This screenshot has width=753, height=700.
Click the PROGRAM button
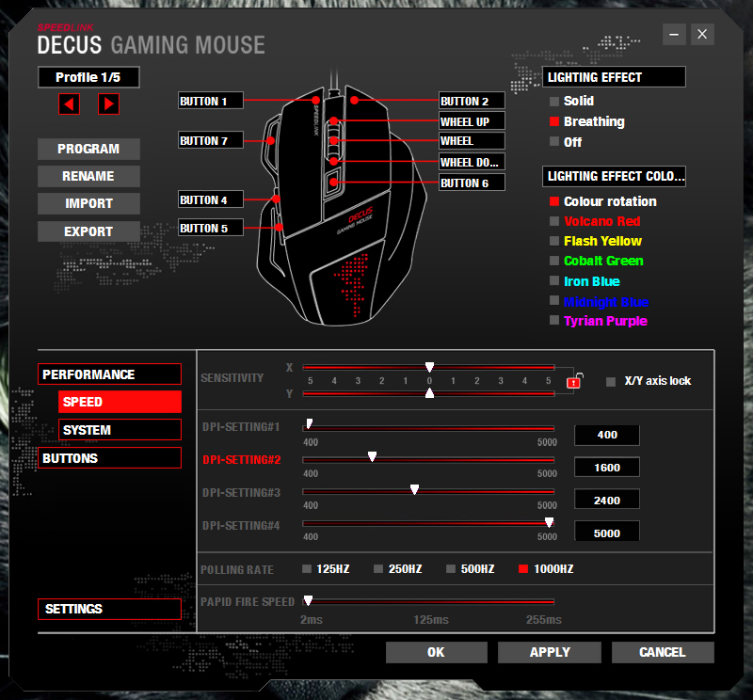[x=88, y=149]
